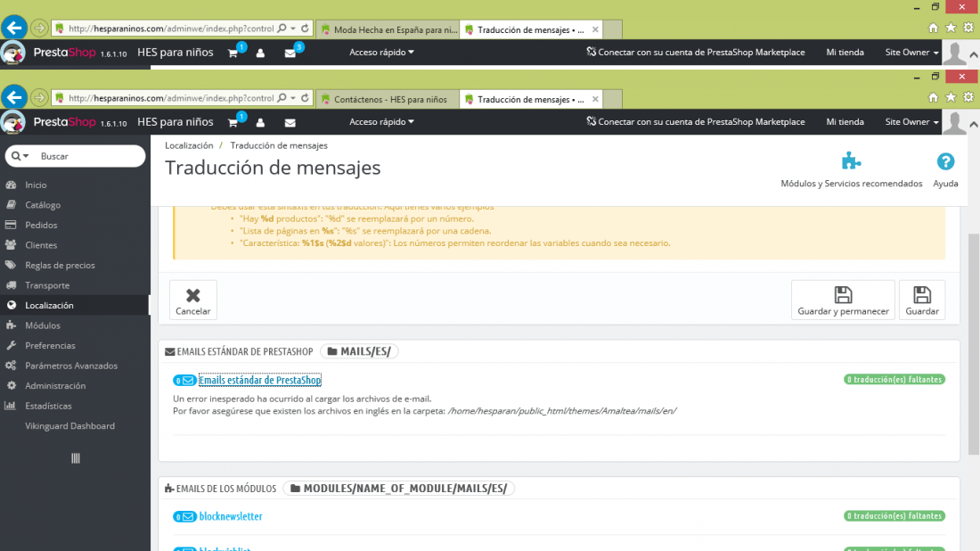This screenshot has width=980, height=551.
Task: Open back window's settings gear icon
Action: click(x=968, y=28)
